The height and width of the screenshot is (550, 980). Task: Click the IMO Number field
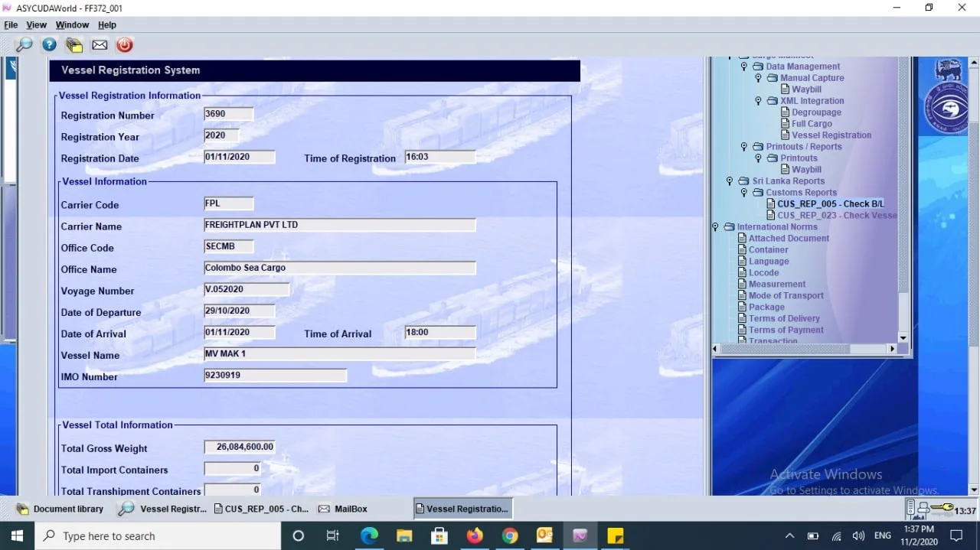pos(276,375)
